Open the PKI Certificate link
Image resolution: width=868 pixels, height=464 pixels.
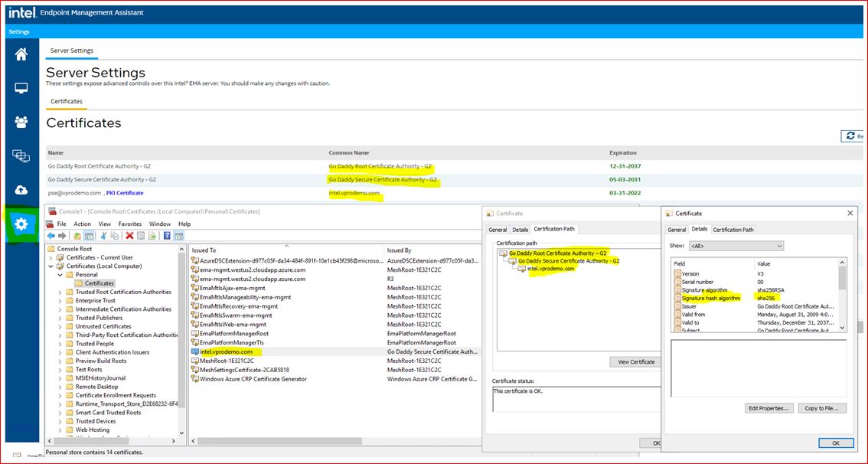tap(126, 194)
